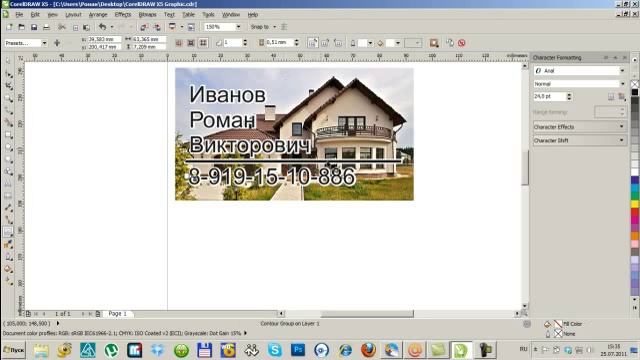Click the contour offset 0,51 mm field
640x360 pixels.
pyautogui.click(x=280, y=42)
